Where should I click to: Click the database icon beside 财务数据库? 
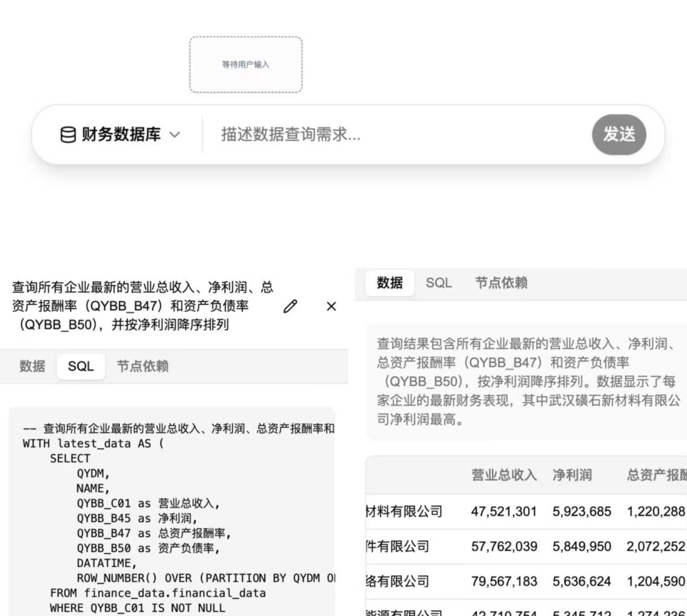(68, 135)
